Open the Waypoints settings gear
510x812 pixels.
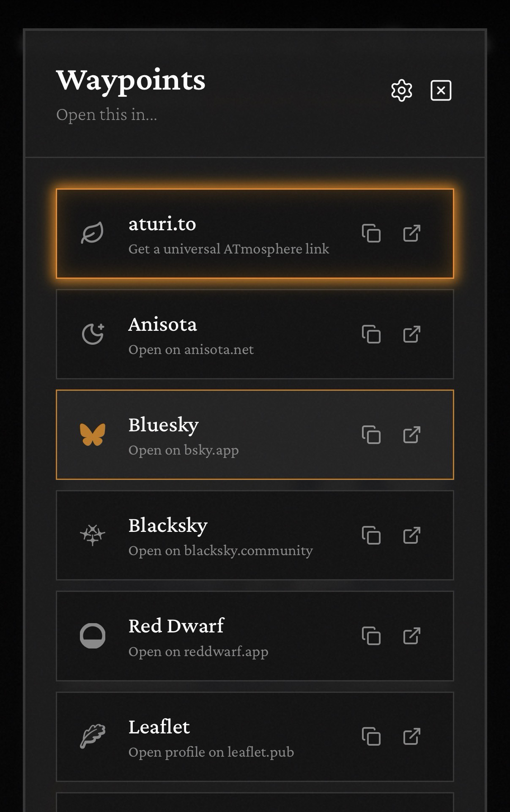tap(401, 90)
